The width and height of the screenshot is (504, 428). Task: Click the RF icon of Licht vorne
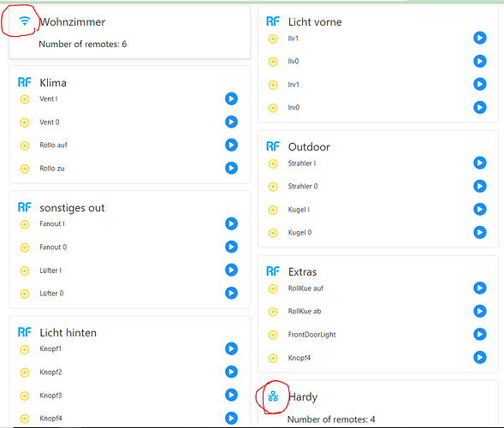point(273,21)
